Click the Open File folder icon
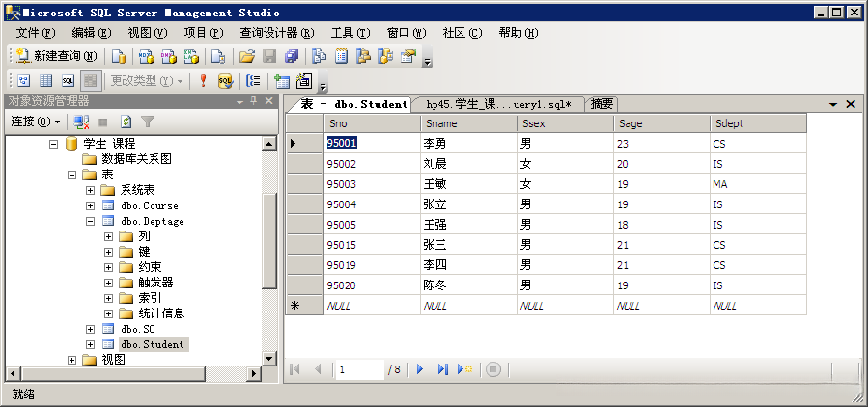 click(247, 56)
